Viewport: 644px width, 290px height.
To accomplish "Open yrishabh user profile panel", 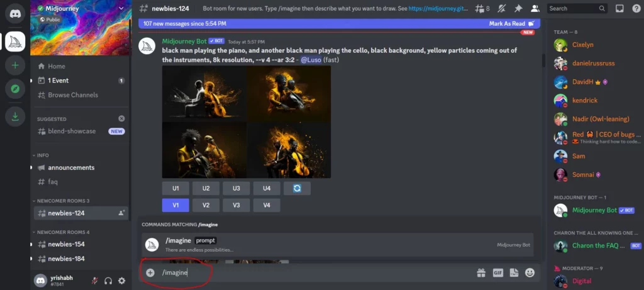I will tap(61, 281).
